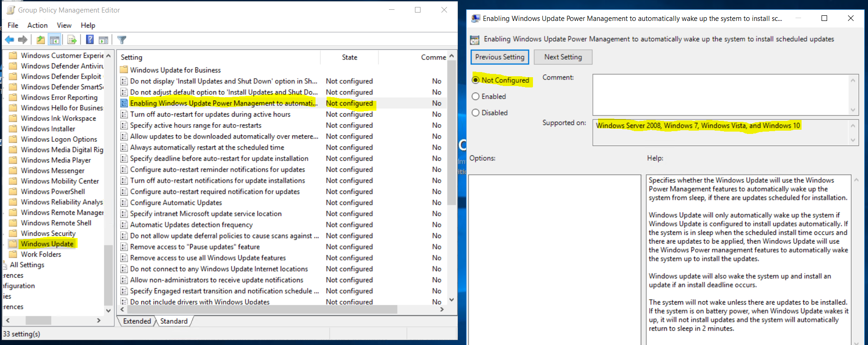
Task: Click setting icon for Remove access to Pause updates
Action: (124, 247)
